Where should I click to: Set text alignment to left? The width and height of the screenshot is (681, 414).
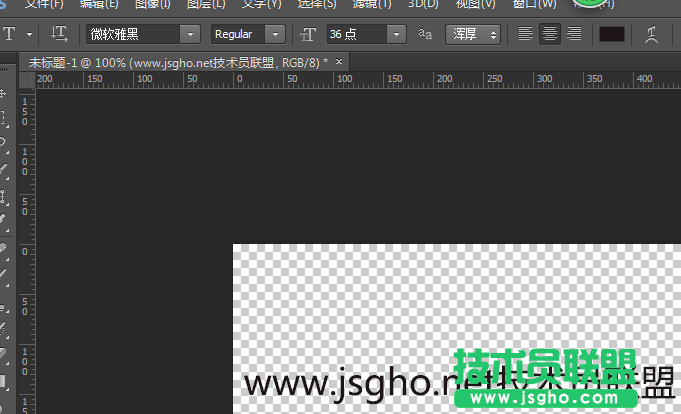[x=526, y=34]
